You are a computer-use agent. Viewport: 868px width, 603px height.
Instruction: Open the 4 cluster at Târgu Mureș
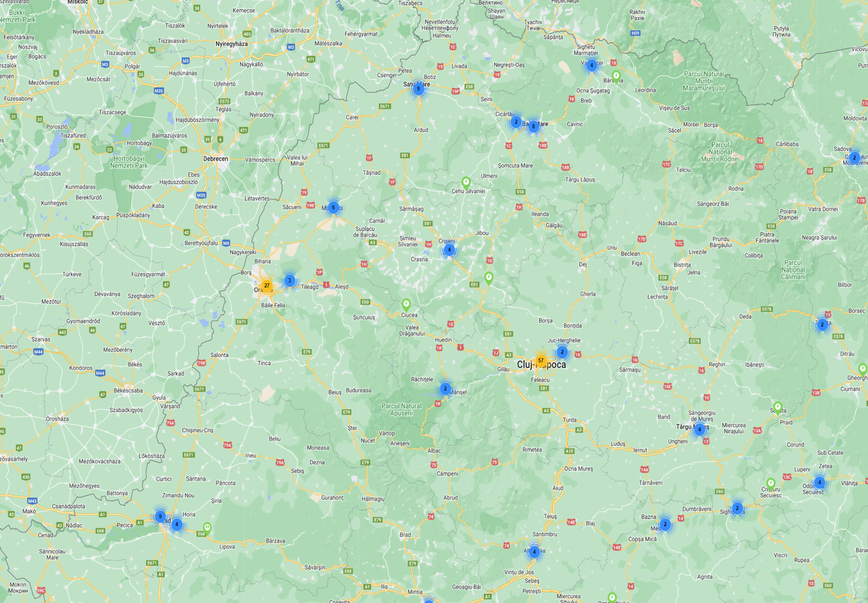coord(700,429)
